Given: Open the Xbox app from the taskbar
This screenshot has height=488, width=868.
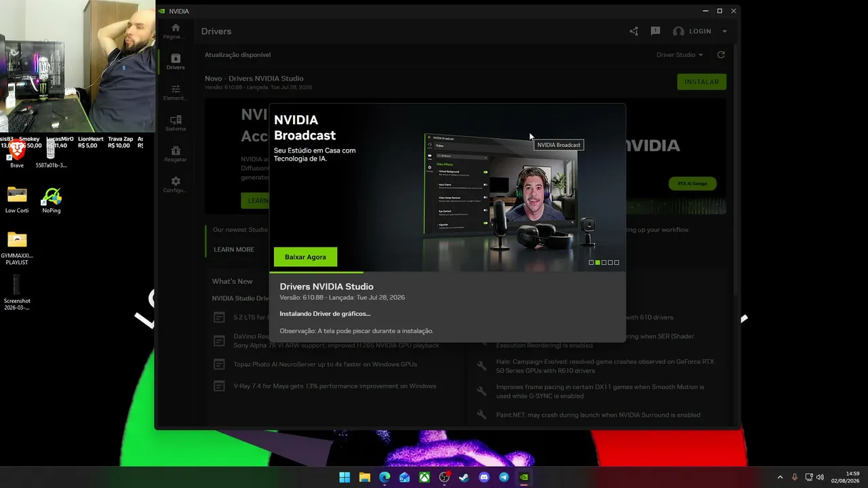Looking at the screenshot, I should (x=424, y=477).
